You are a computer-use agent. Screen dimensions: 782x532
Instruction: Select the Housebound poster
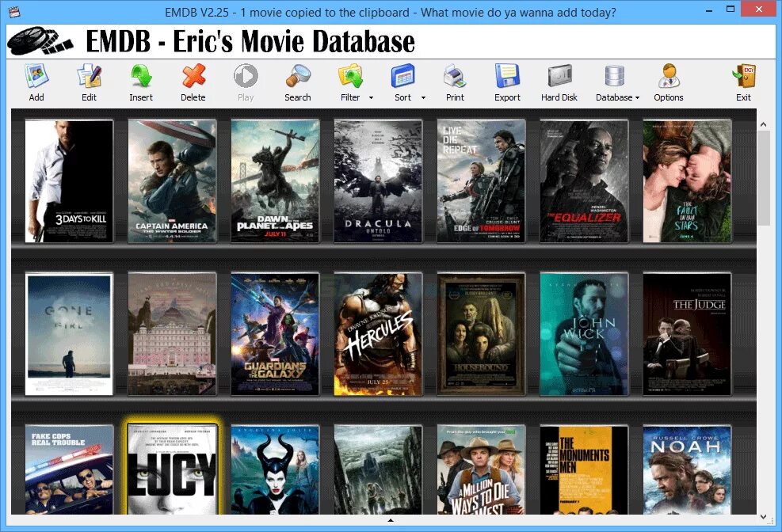pos(481,334)
